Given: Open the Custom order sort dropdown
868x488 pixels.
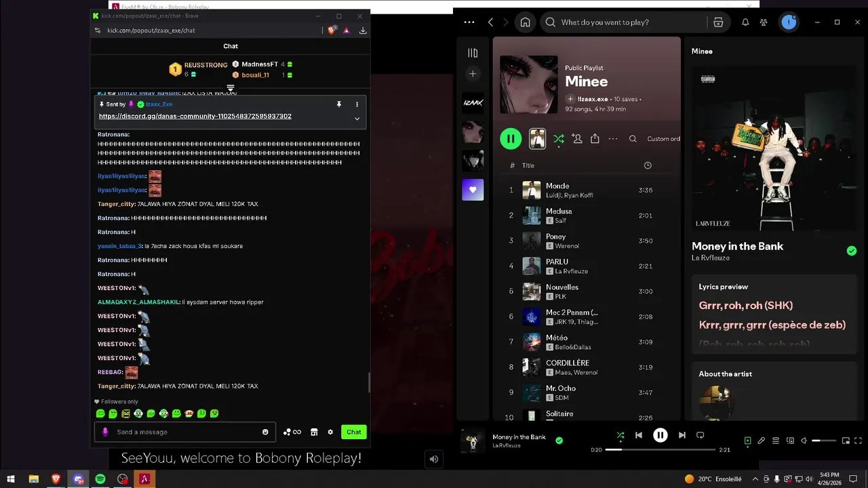Looking at the screenshot, I should click(x=663, y=139).
